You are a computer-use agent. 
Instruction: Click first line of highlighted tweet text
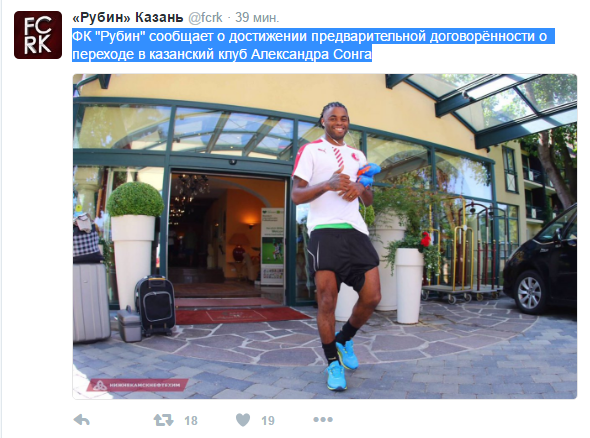[313, 36]
